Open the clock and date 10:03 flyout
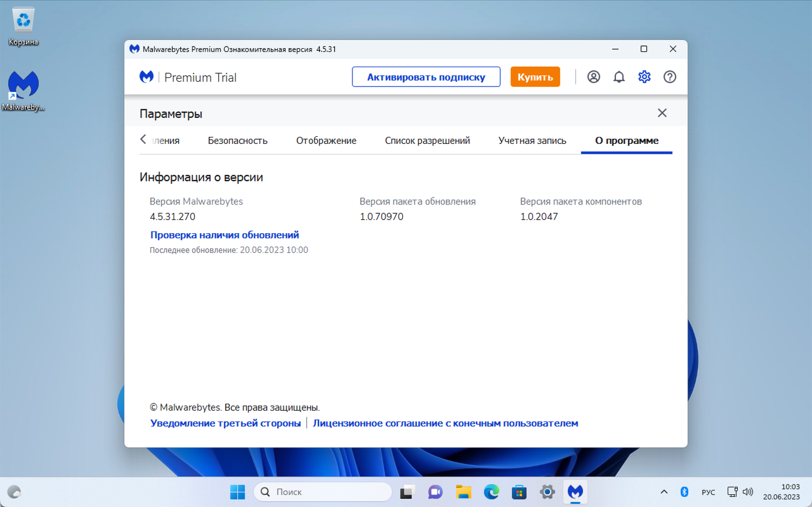This screenshot has width=812, height=507. point(781,492)
